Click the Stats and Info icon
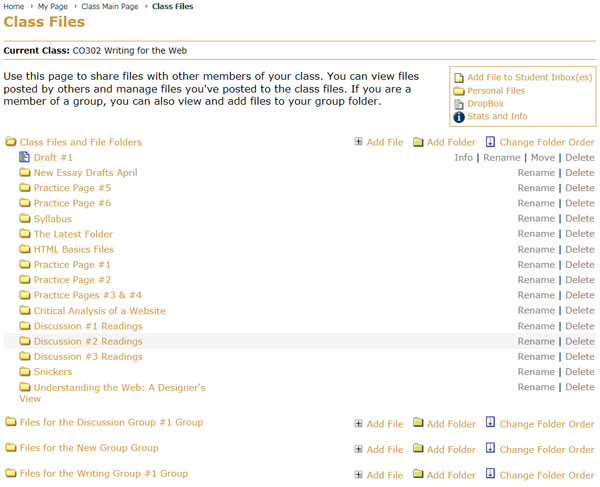Screen dimensions: 600x487 pos(459,117)
